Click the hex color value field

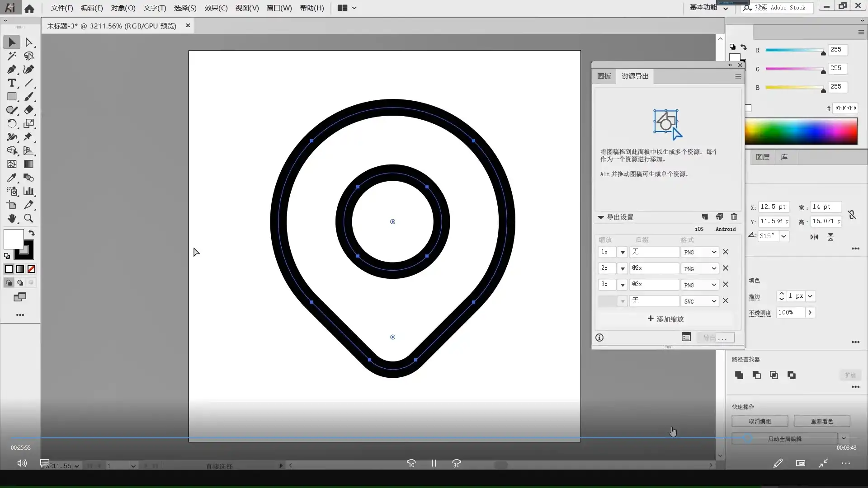(x=845, y=108)
